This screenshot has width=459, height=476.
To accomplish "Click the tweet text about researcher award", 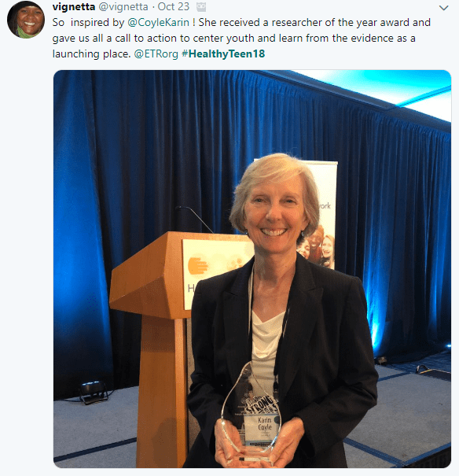I will coord(241,39).
